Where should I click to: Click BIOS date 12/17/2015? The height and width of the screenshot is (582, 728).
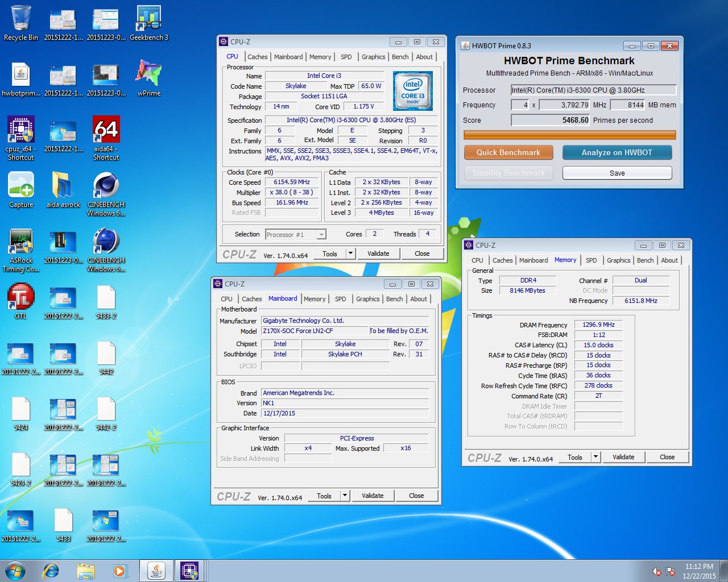point(345,413)
